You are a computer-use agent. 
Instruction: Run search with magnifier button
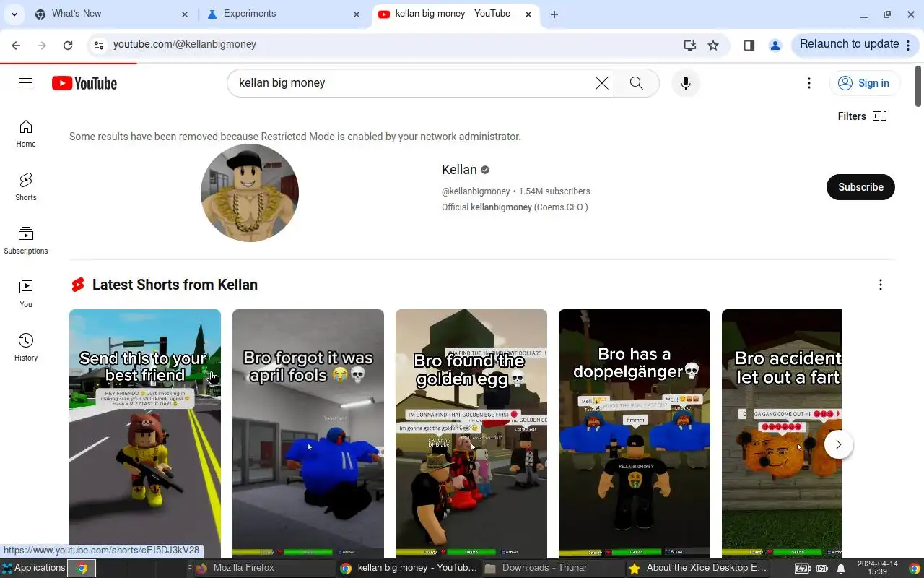tap(636, 83)
